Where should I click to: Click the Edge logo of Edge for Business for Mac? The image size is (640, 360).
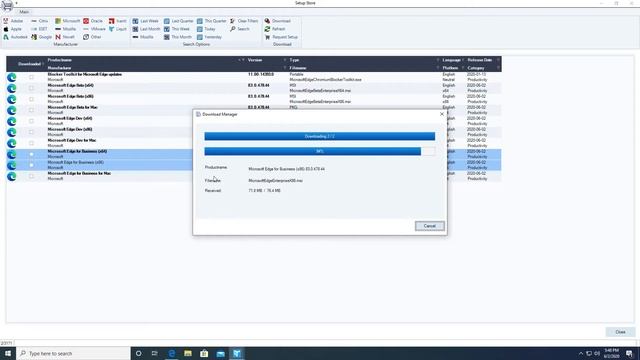click(x=11, y=176)
